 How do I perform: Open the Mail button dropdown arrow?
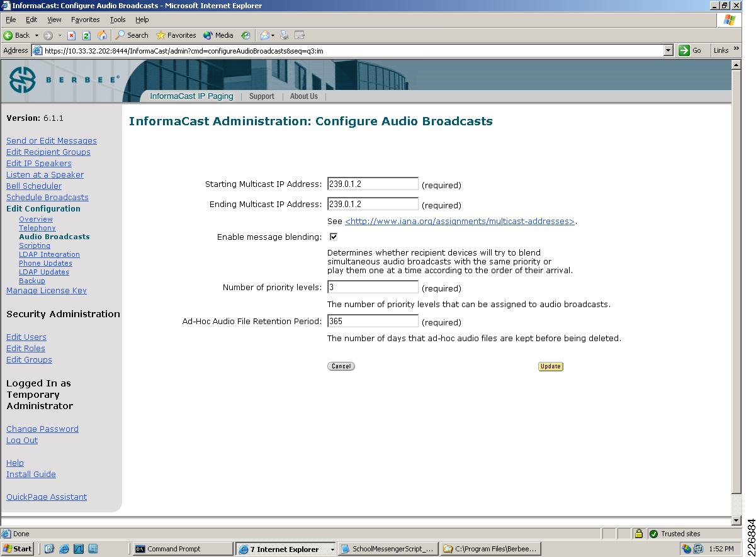pyautogui.click(x=273, y=35)
